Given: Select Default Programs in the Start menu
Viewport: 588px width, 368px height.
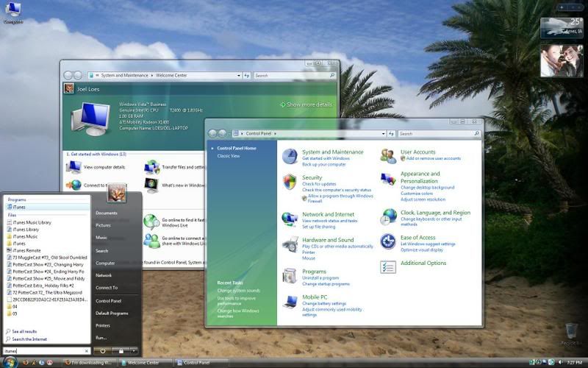Looking at the screenshot, I should [112, 314].
